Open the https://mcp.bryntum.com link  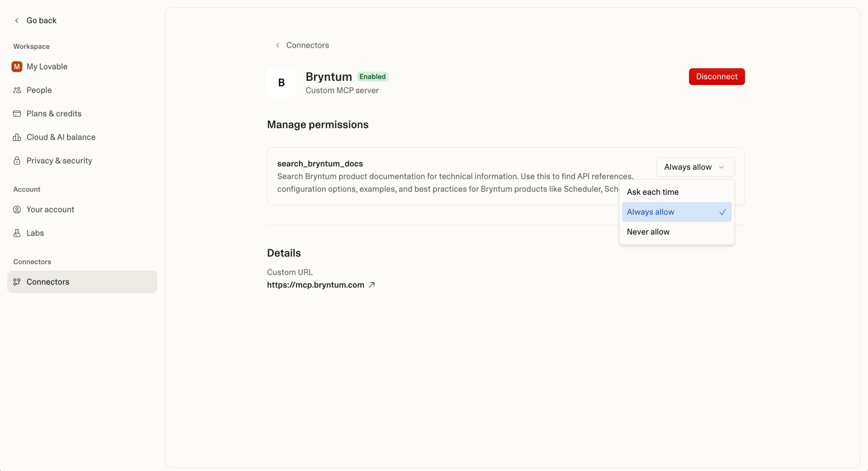coord(315,284)
